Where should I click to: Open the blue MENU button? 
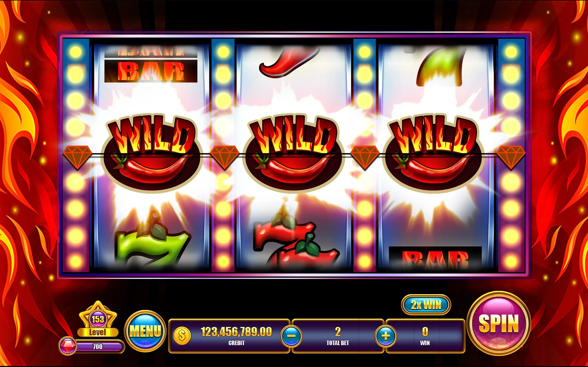145,331
